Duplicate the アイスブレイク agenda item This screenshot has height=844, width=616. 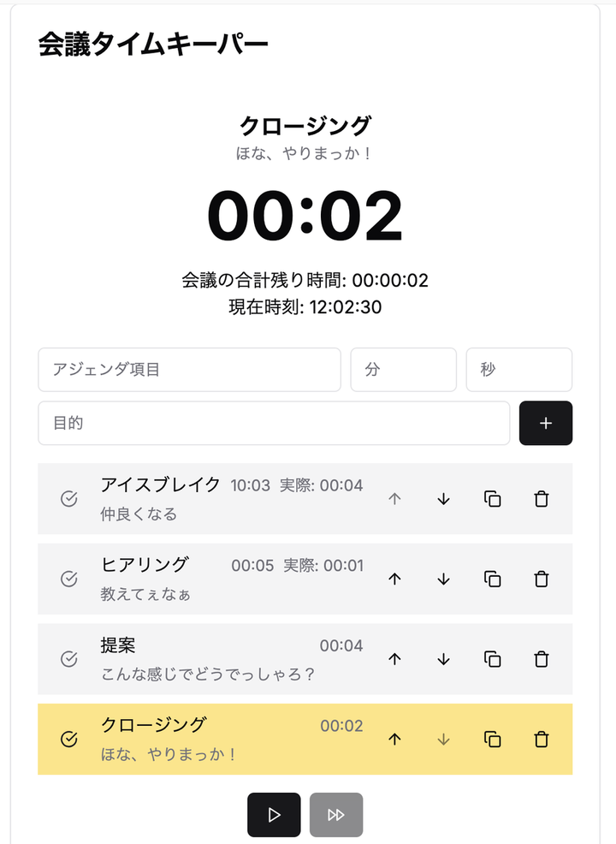pos(492,499)
